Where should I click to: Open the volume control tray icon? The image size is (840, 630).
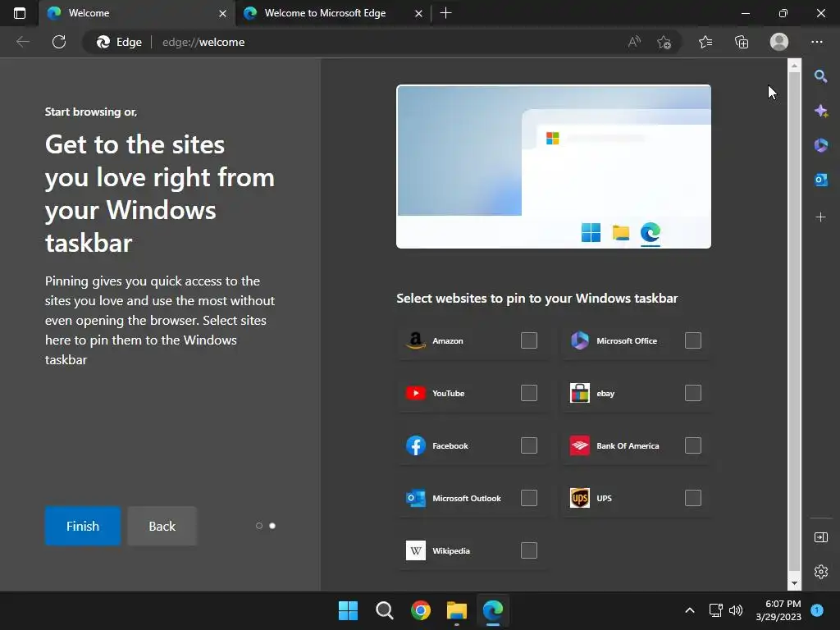tap(736, 610)
